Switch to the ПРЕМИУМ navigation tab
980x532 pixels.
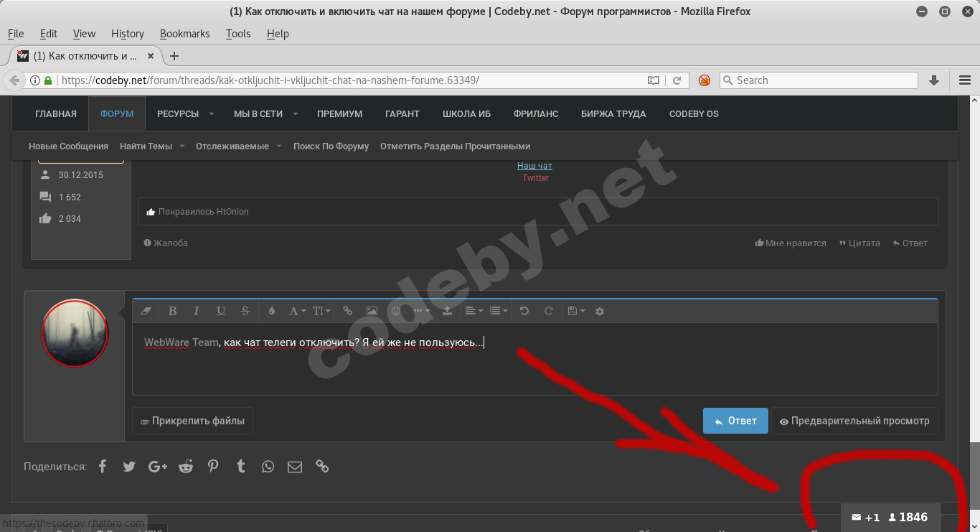[x=339, y=113]
